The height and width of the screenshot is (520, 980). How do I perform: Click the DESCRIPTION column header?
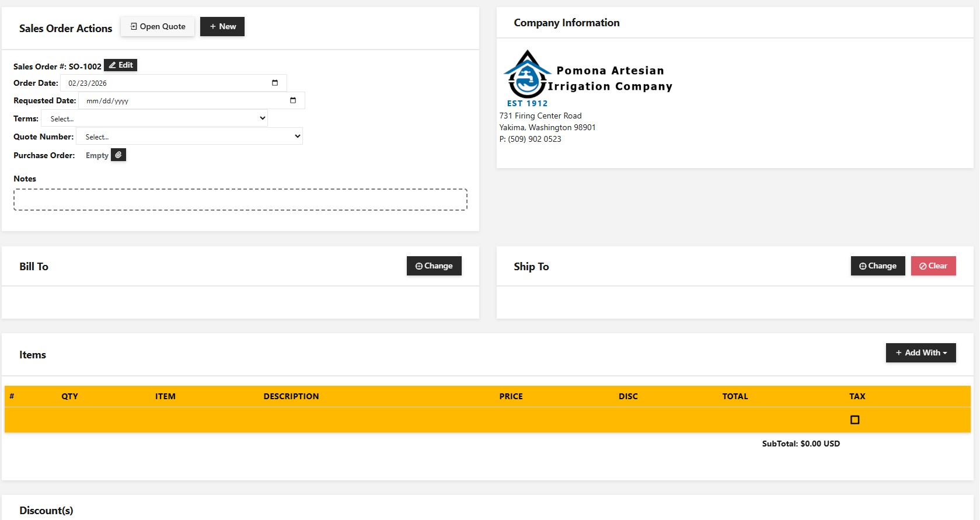tap(291, 396)
